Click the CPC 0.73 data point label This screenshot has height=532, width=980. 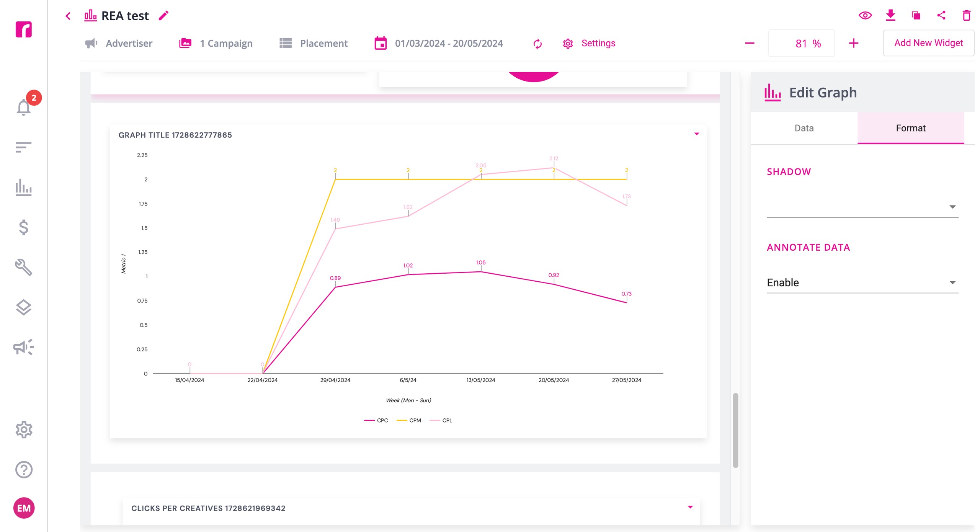pyautogui.click(x=626, y=294)
